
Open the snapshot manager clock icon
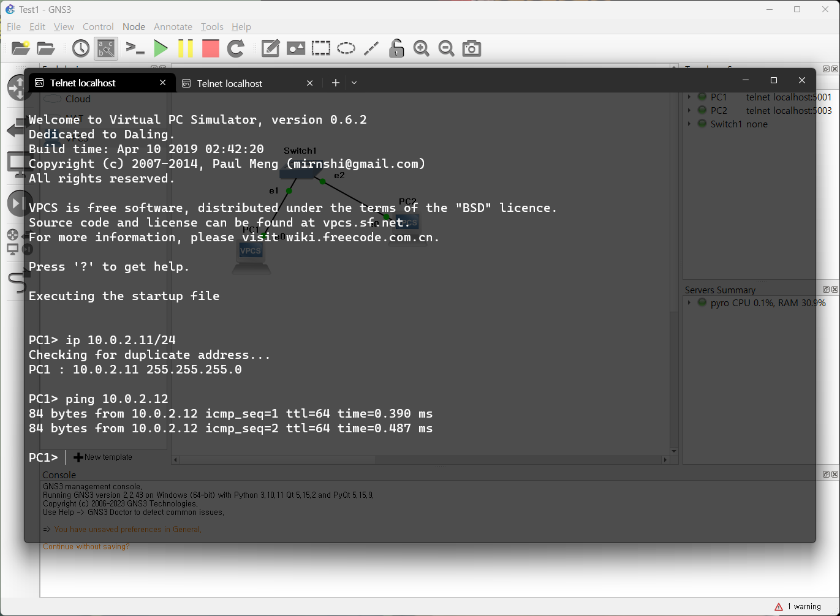pyautogui.click(x=80, y=48)
